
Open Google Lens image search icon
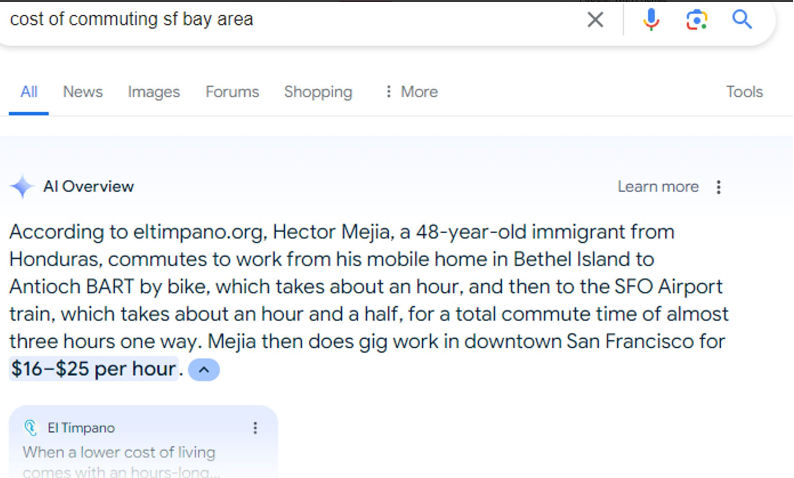pyautogui.click(x=697, y=20)
